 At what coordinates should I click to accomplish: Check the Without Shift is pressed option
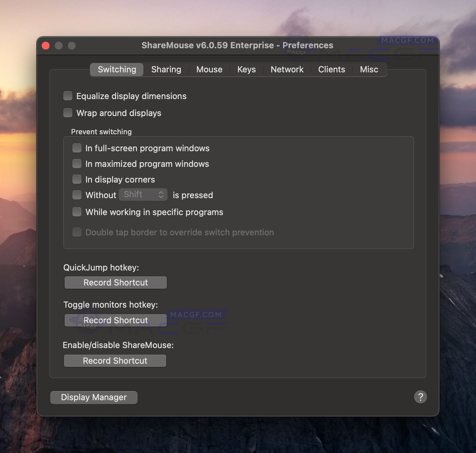[x=77, y=195]
